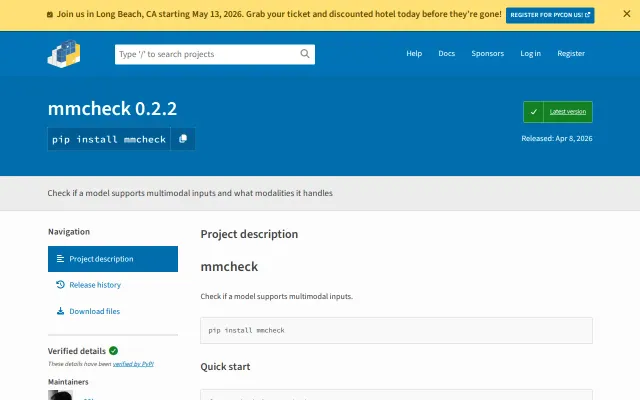Viewport: 640px width, 400px height.
Task: Open the Sponsors link in header
Action: (x=487, y=53)
